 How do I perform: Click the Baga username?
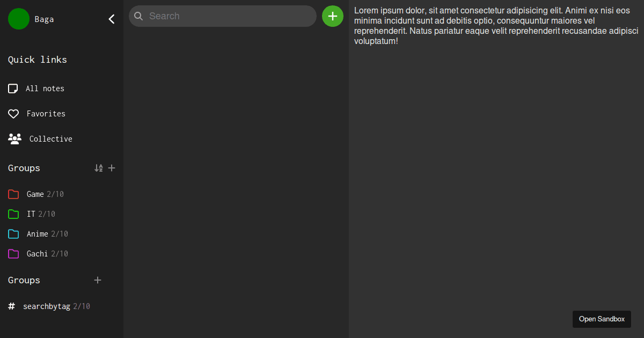pyautogui.click(x=44, y=19)
